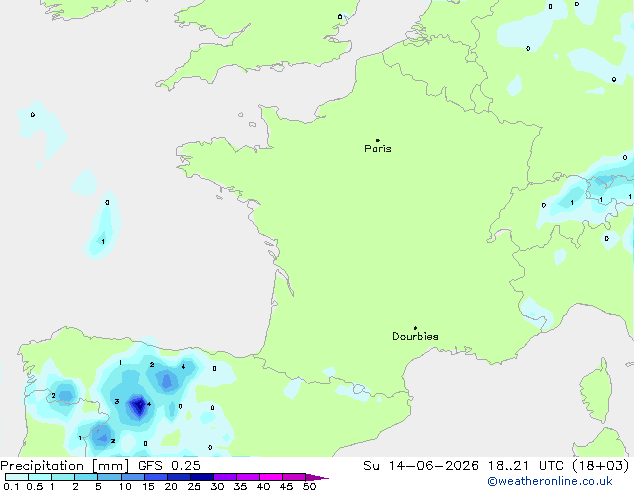Click the '18..21 UTC (18+03)' time text
This screenshot has width=634, height=490.
[558, 466]
